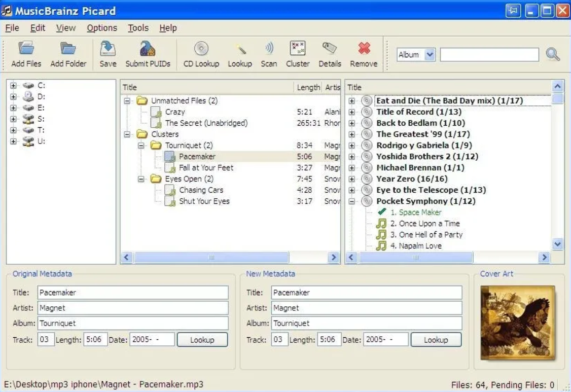Click the Original Metadata Album field
Viewport: 571px width, 392px height.
(133, 323)
